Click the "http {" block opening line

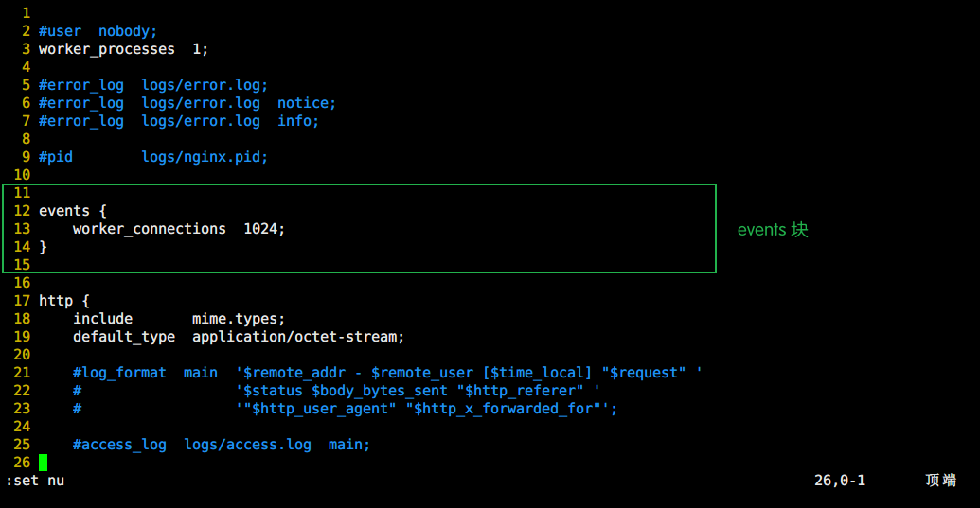point(64,301)
